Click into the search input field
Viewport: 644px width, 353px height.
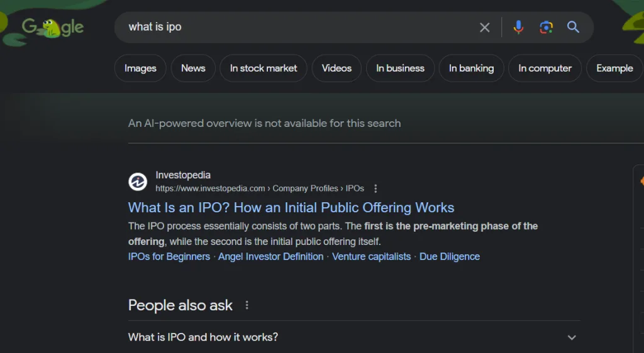click(296, 27)
